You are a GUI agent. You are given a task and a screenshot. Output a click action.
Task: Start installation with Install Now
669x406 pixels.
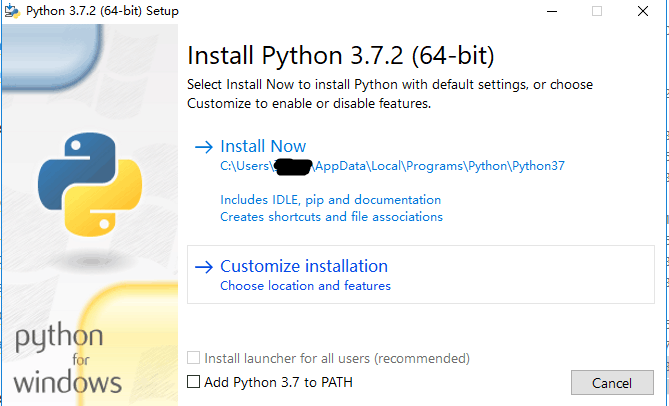point(263,146)
